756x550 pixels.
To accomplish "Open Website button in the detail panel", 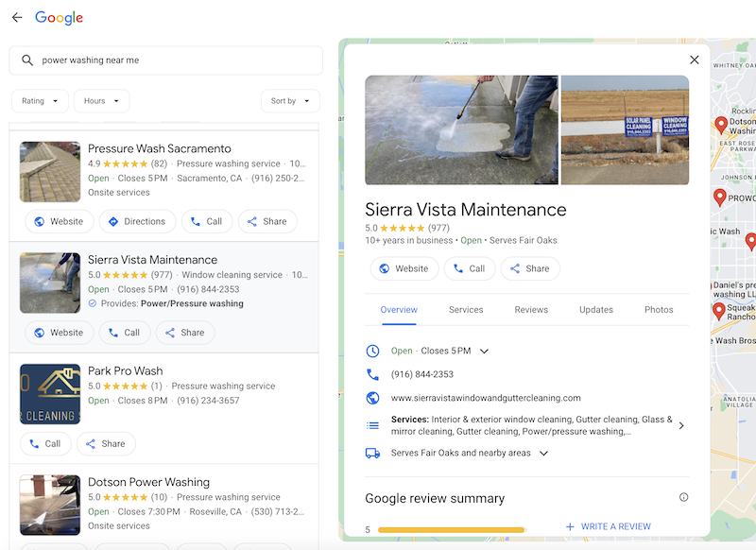I will (x=404, y=268).
